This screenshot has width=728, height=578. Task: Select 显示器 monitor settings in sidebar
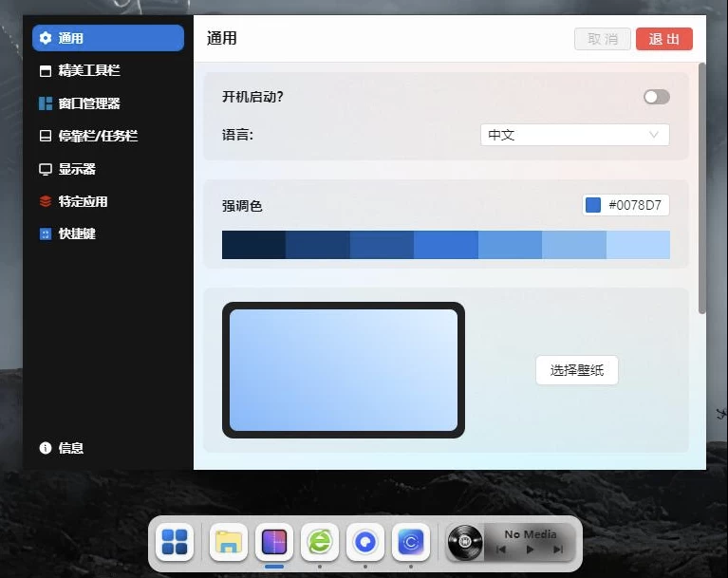coord(76,169)
